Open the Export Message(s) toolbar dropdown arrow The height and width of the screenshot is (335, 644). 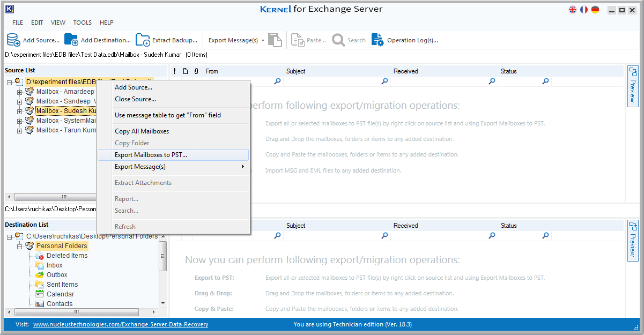[x=263, y=40]
